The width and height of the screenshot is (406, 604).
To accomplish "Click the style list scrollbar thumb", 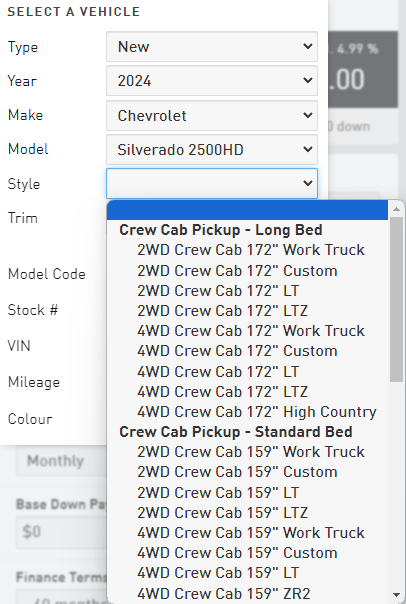I will (x=396, y=300).
